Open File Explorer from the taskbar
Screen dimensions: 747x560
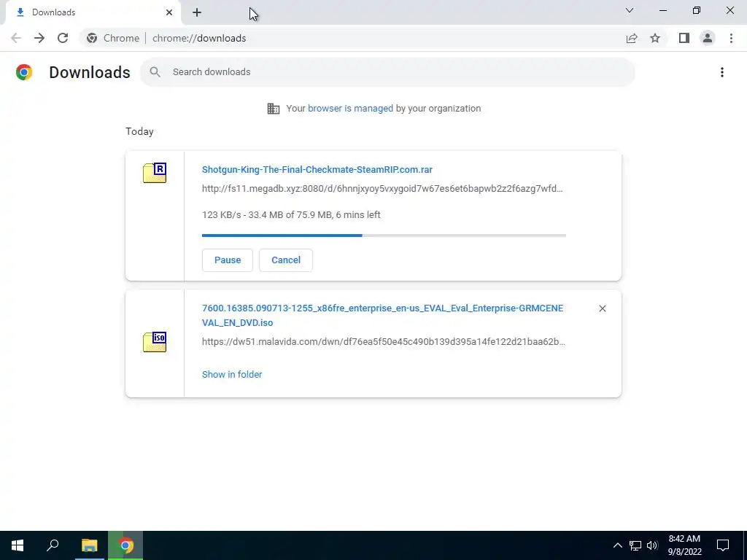89,545
